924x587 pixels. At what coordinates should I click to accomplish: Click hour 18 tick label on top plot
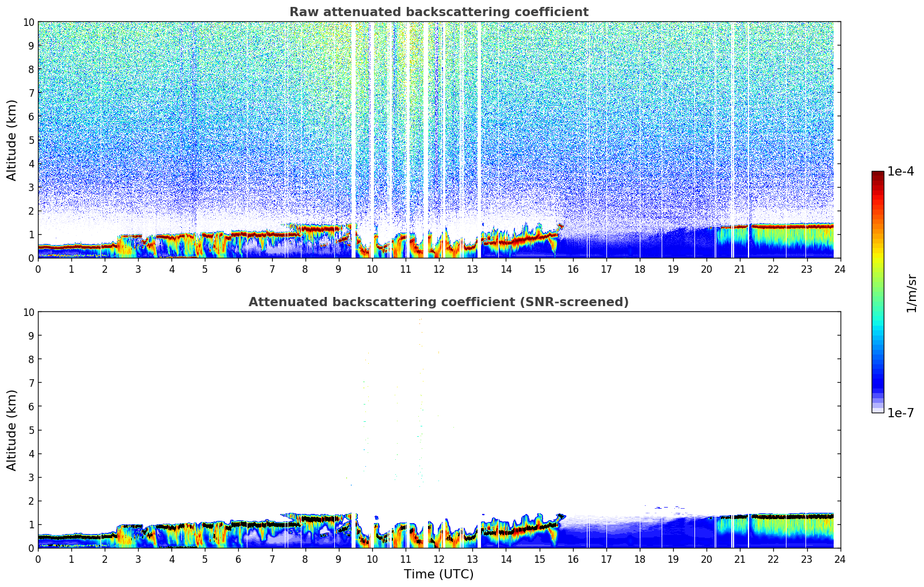pos(640,269)
